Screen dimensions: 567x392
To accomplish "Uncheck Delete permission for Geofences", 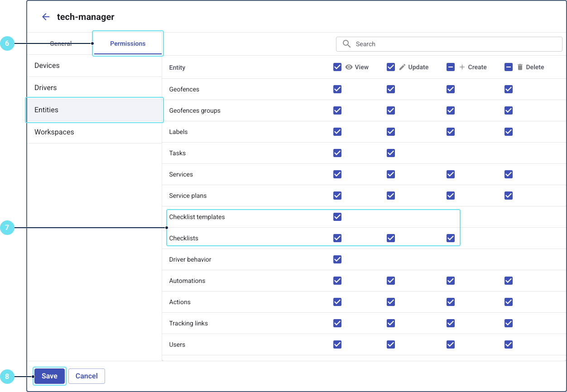I will pos(509,89).
